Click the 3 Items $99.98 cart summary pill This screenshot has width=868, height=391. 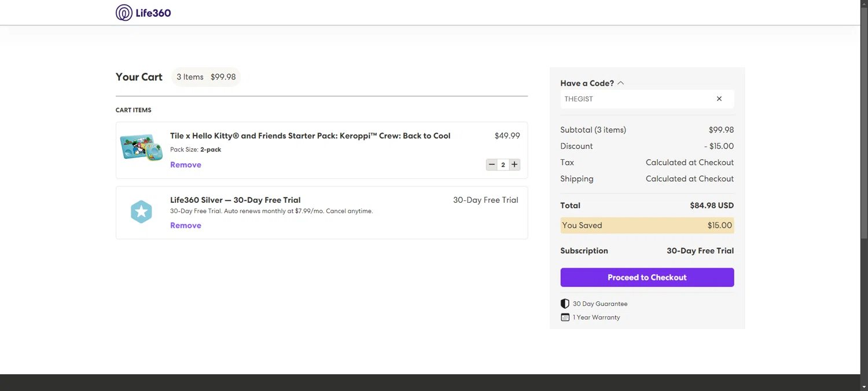(206, 77)
